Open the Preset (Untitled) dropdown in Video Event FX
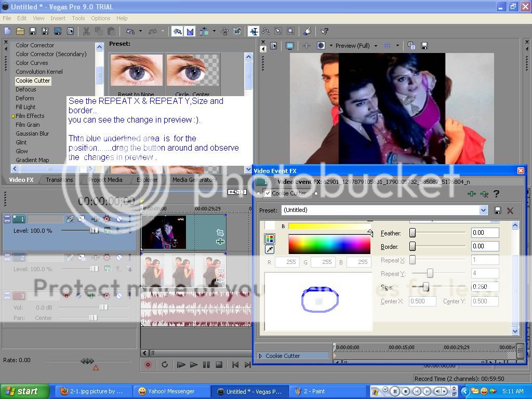This screenshot has height=399, width=532. (484, 210)
